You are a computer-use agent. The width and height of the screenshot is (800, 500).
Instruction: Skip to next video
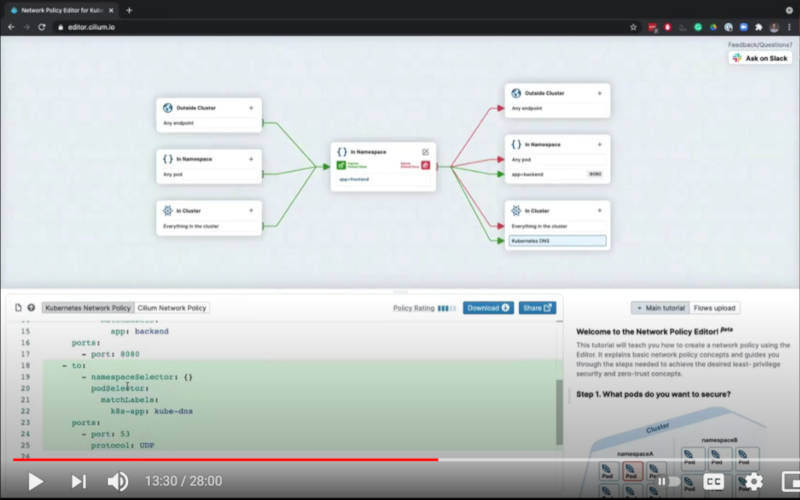point(78,481)
